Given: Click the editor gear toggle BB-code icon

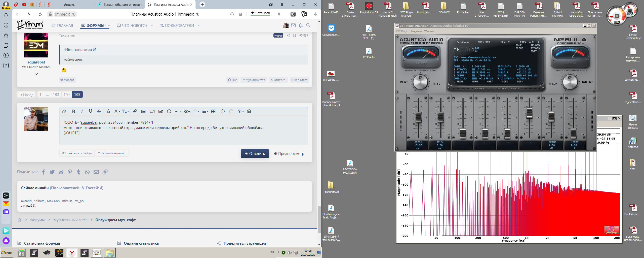Looking at the screenshot, I should coord(249,111).
